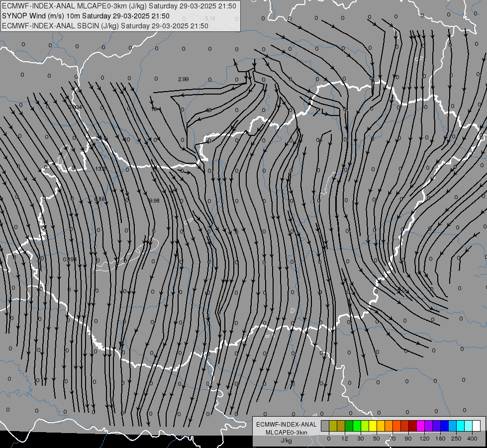
Task: Click the 13.2 value on the map
Action: pos(100,169)
